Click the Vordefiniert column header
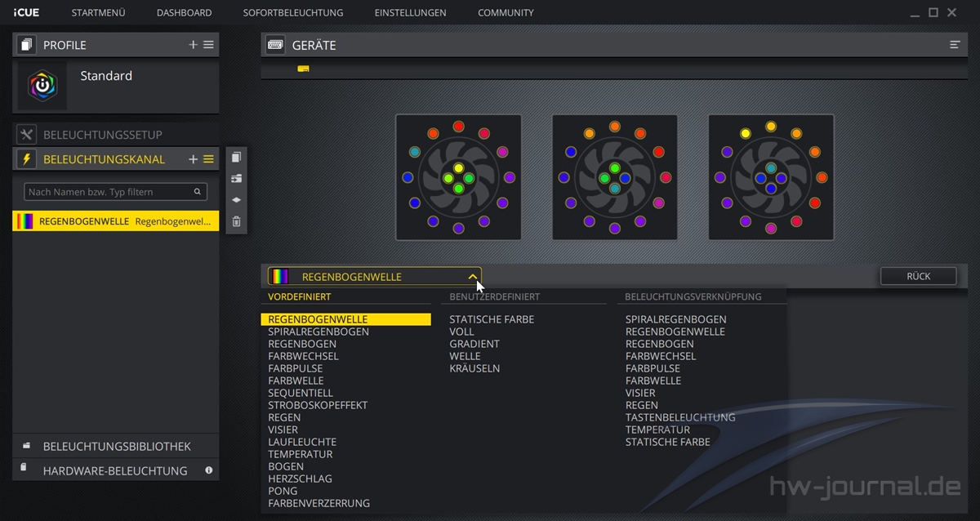 (x=300, y=296)
